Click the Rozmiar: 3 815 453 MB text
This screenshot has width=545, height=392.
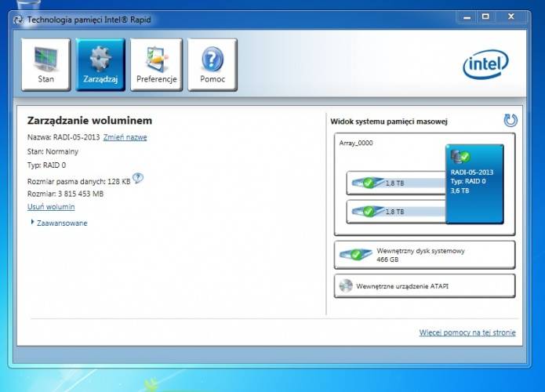[65, 194]
